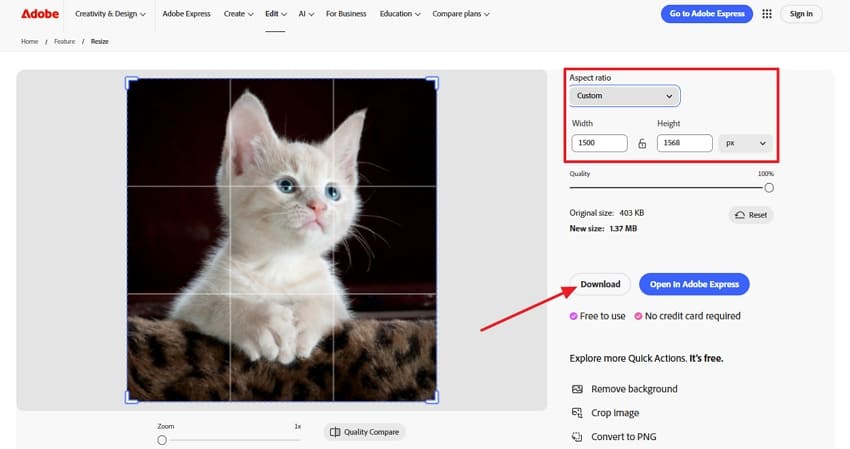This screenshot has width=850, height=449.
Task: Open the Education dropdown
Action: click(x=400, y=14)
